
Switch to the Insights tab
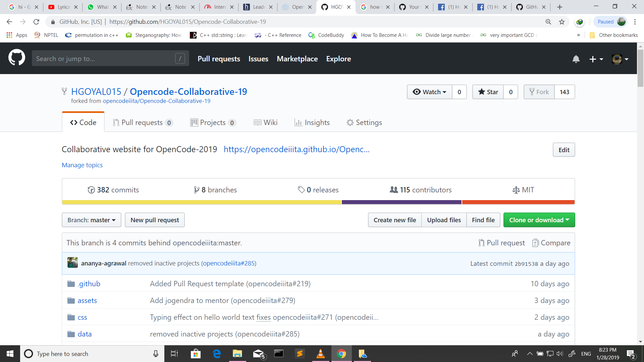click(x=312, y=123)
